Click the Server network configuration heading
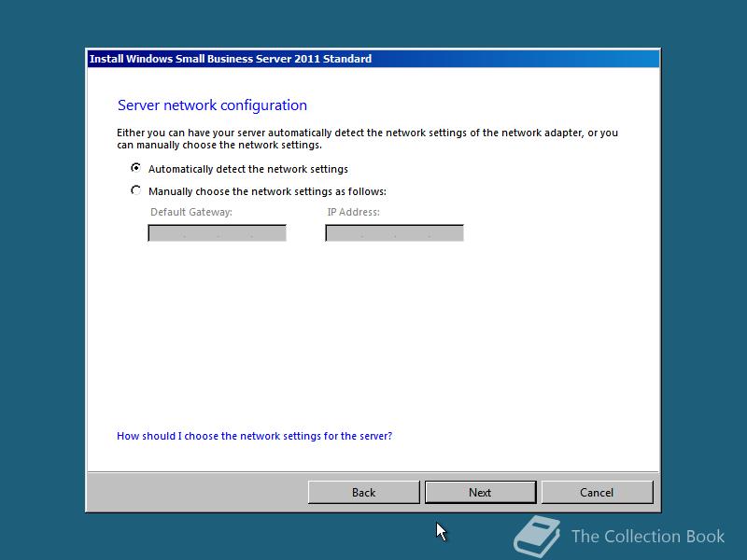Image resolution: width=747 pixels, height=560 pixels. tap(213, 105)
